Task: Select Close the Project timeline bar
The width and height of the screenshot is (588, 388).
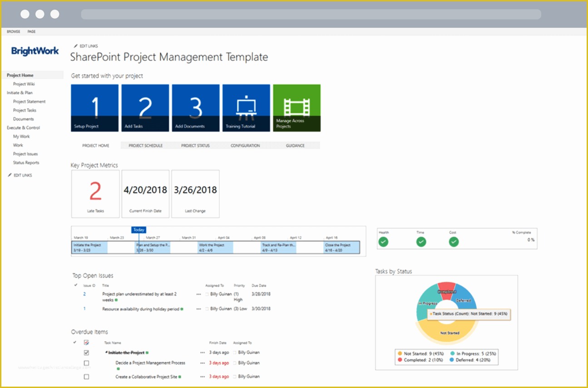Action: click(x=341, y=247)
